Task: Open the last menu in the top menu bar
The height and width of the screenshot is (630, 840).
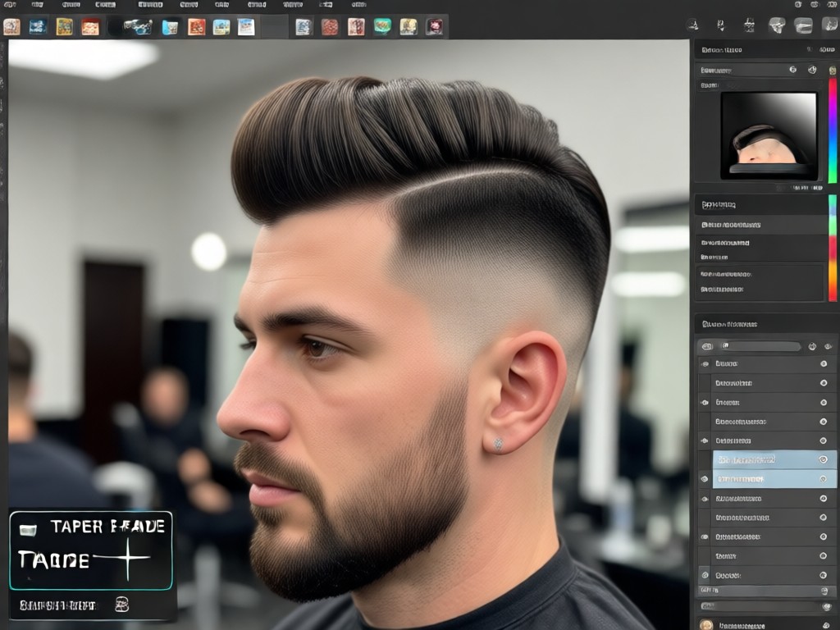Action: (359, 4)
